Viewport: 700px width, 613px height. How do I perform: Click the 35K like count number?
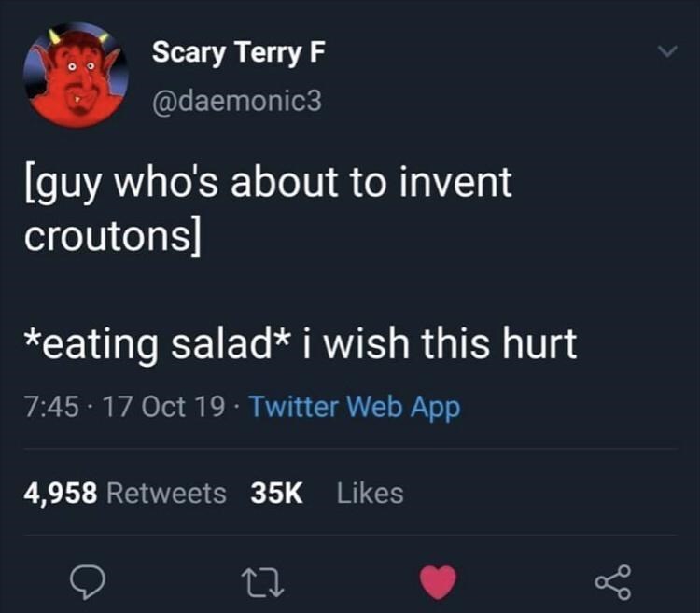coord(277,492)
